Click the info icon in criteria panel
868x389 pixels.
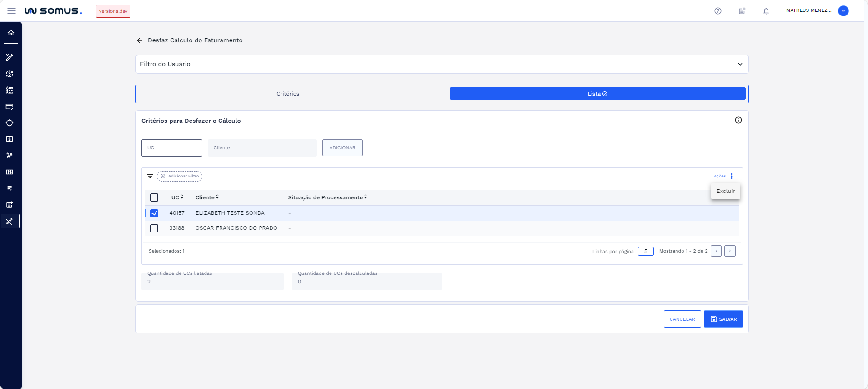[738, 120]
